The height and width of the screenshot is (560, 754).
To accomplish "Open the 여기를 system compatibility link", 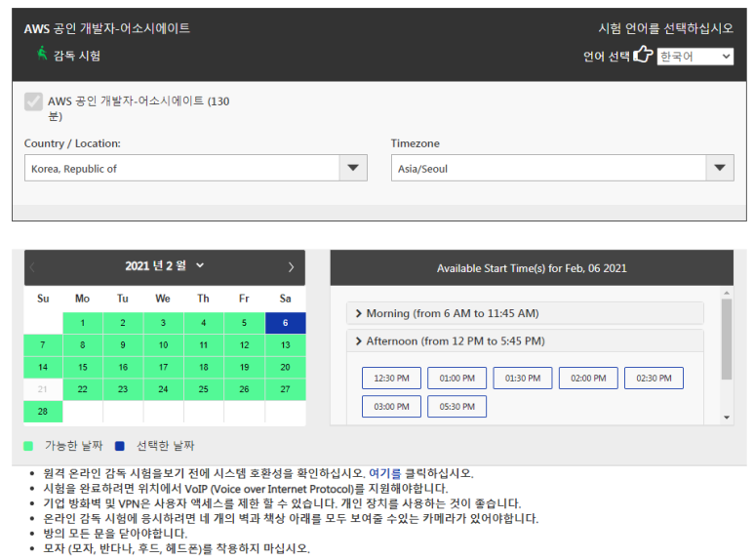I will pyautogui.click(x=384, y=473).
